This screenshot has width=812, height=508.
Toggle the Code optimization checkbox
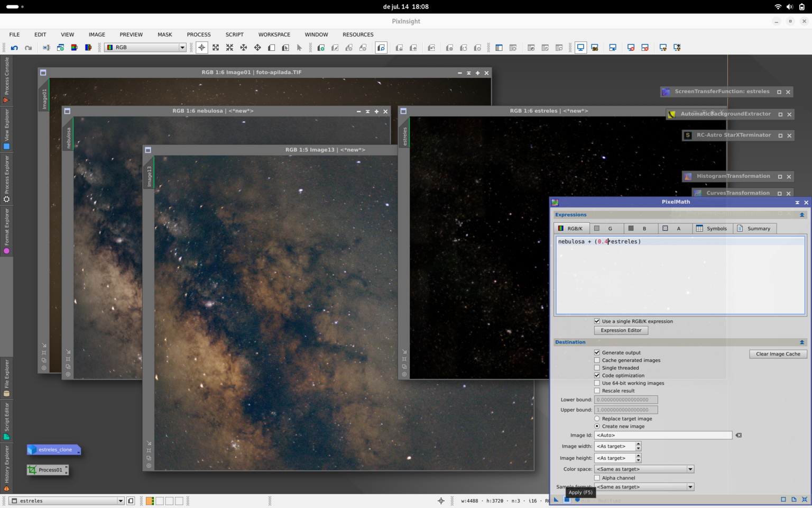(597, 376)
